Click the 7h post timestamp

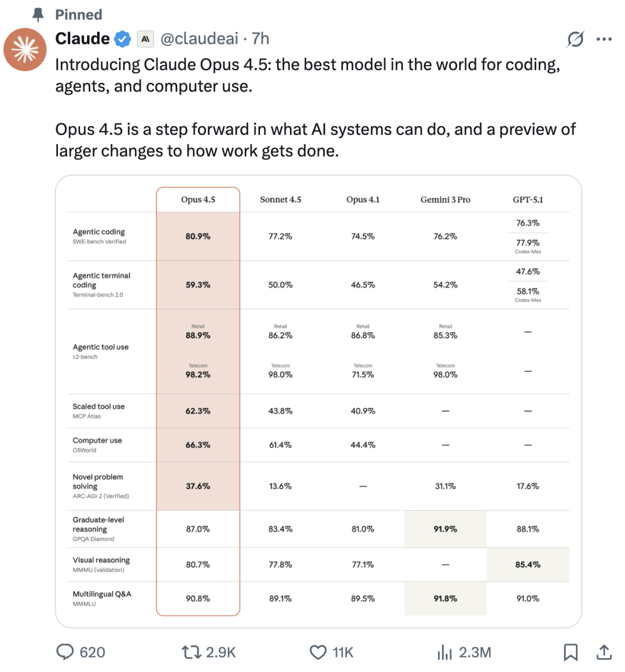pos(260,39)
